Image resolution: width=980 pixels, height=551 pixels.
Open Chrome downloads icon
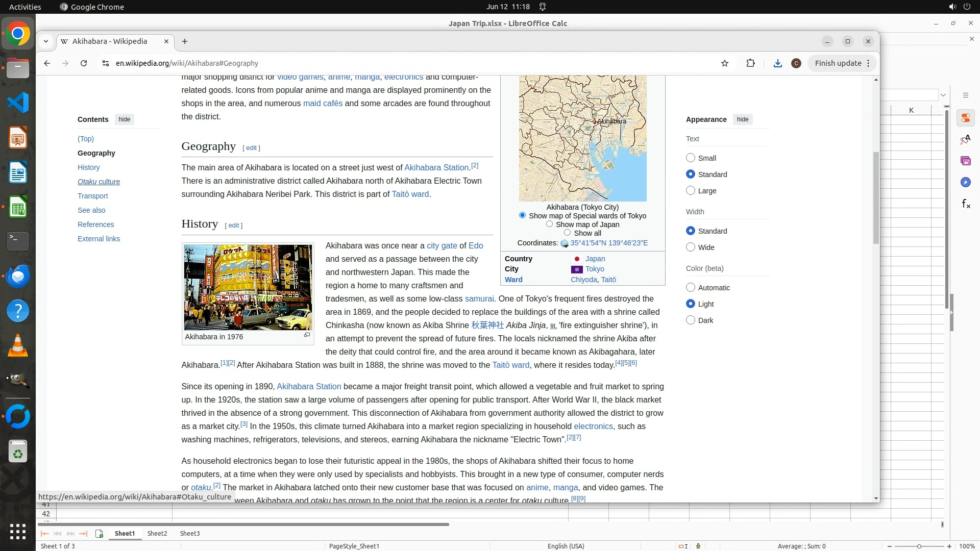click(x=777, y=63)
